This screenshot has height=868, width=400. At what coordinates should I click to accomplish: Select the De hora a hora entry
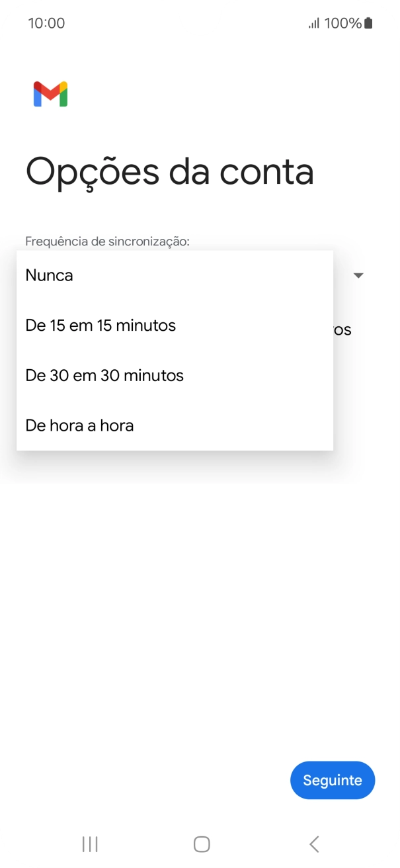click(x=79, y=425)
